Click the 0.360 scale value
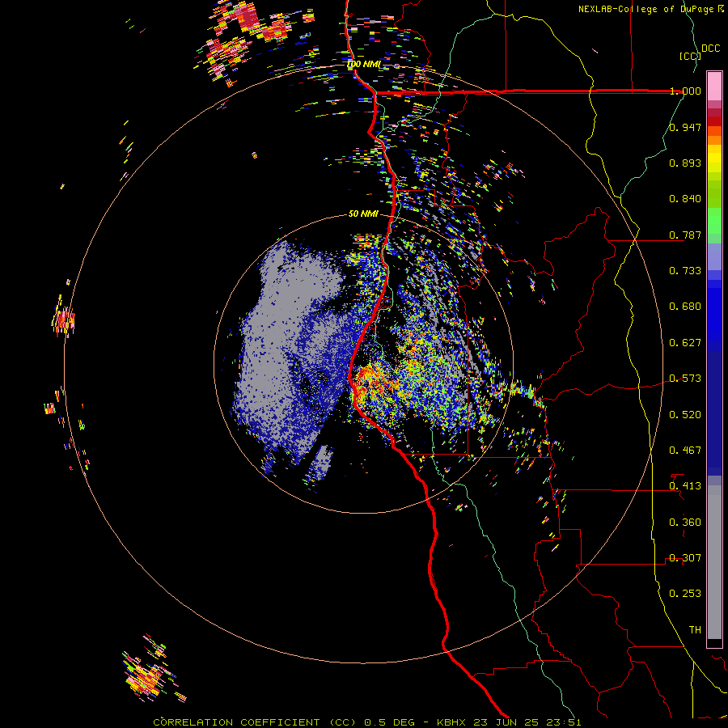Image resolution: width=728 pixels, height=728 pixels. click(685, 523)
